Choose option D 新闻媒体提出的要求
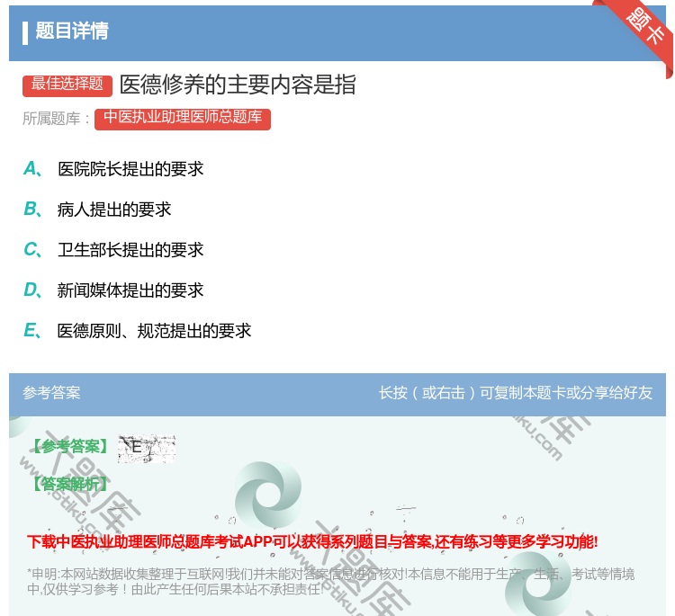Screen dimensions: 675x616 (130, 290)
